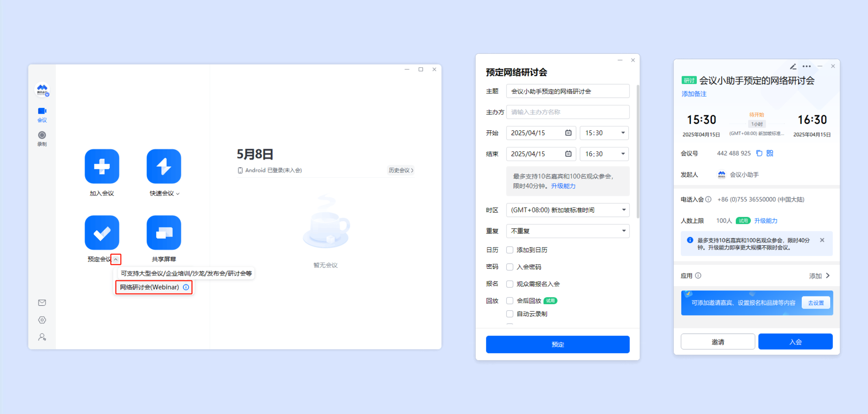Open Share Screen (共享屏幕)
The image size is (868, 414).
(x=164, y=232)
